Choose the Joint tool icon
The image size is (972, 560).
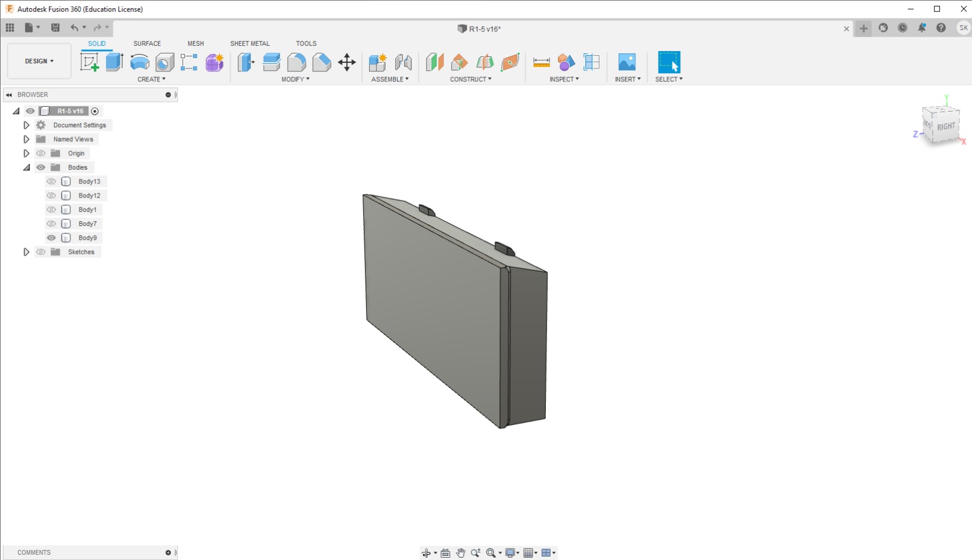click(403, 62)
